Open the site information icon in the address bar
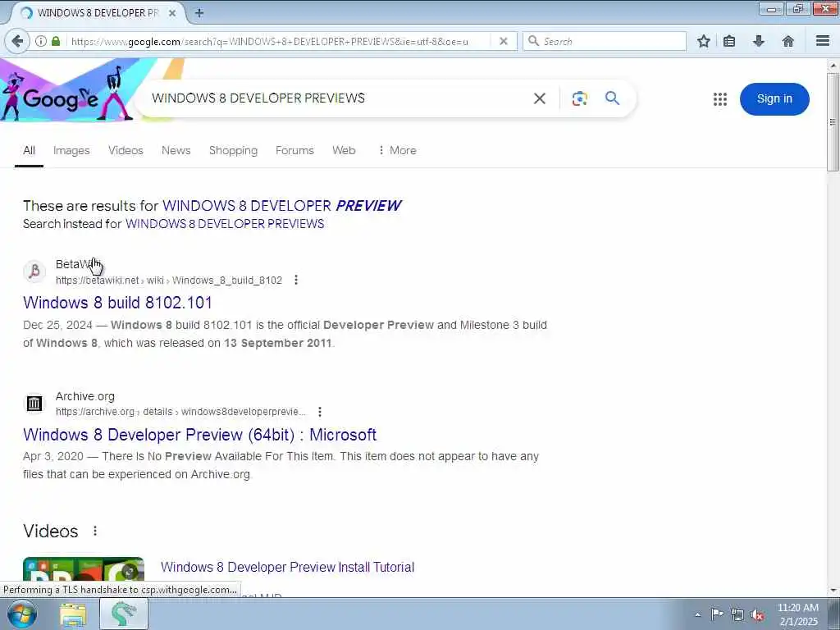 [x=41, y=41]
